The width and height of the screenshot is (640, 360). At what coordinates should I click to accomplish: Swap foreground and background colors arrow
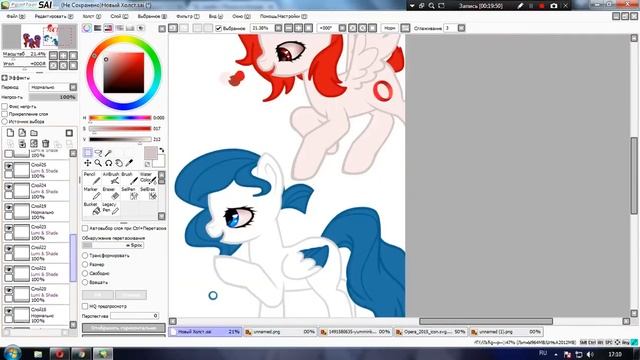(x=162, y=150)
